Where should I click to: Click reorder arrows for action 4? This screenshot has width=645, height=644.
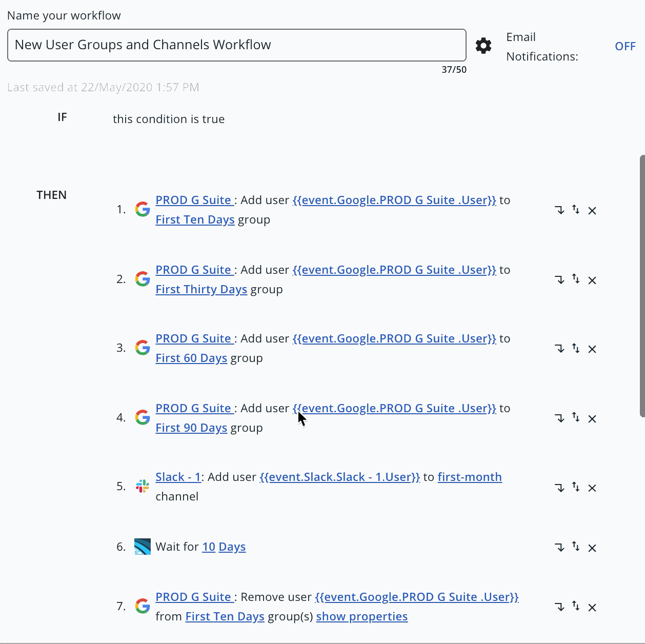tap(576, 418)
